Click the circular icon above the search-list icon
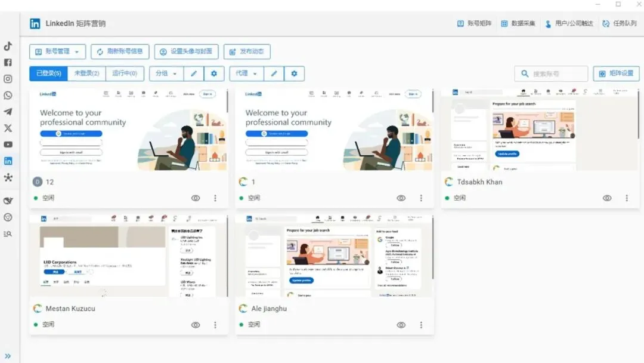 pyautogui.click(x=8, y=217)
